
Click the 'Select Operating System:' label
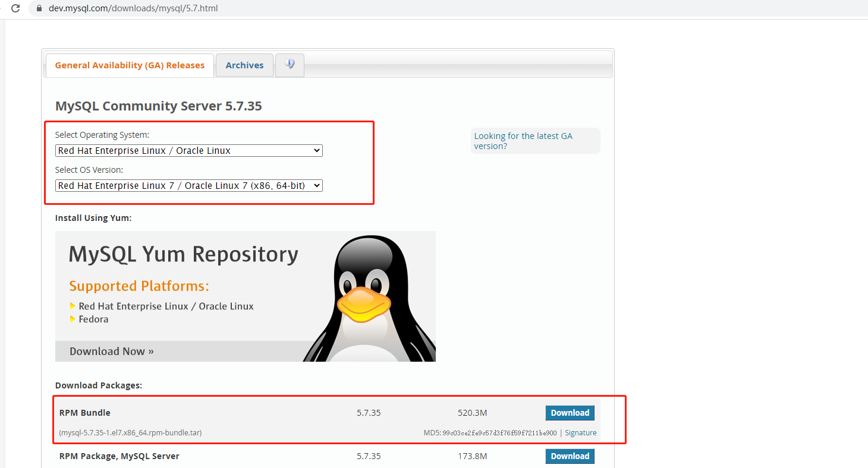[102, 135]
